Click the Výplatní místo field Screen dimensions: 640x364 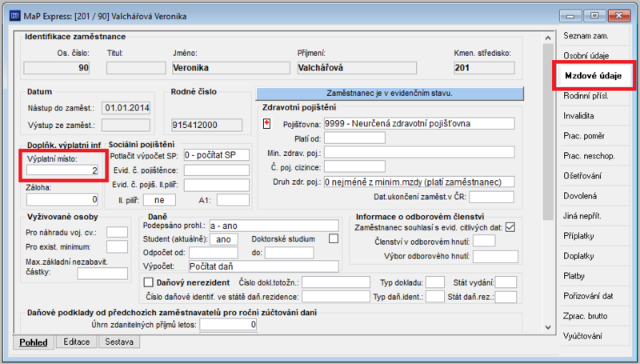point(62,170)
